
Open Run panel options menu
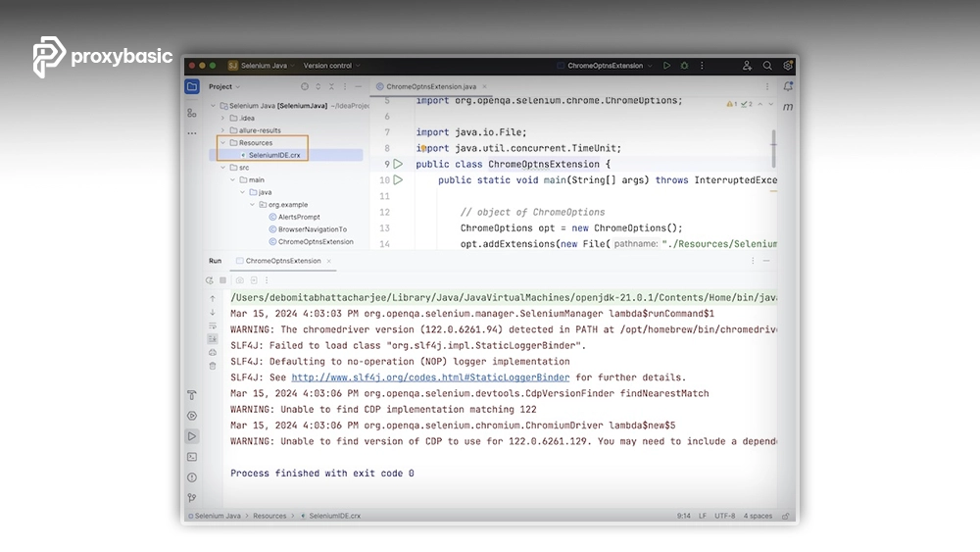(x=753, y=261)
